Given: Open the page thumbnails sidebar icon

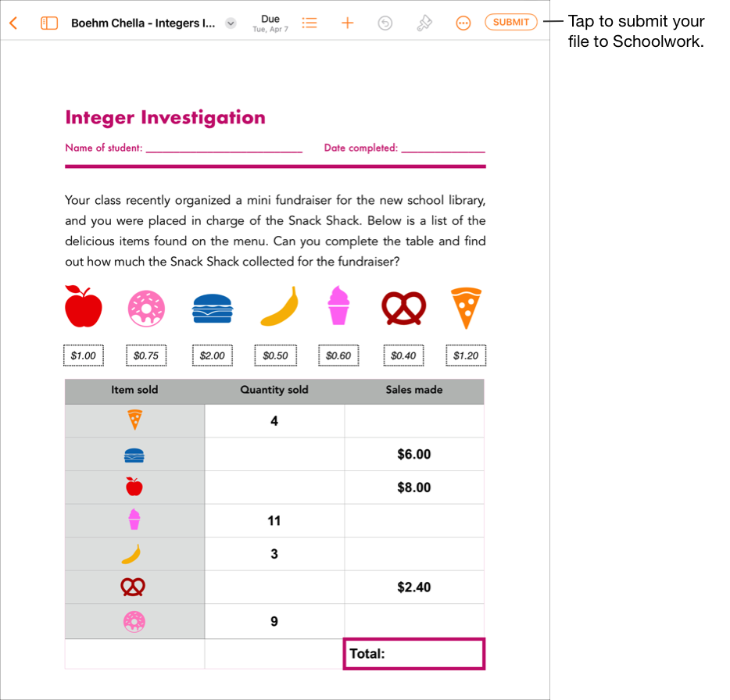Looking at the screenshot, I should pyautogui.click(x=49, y=23).
